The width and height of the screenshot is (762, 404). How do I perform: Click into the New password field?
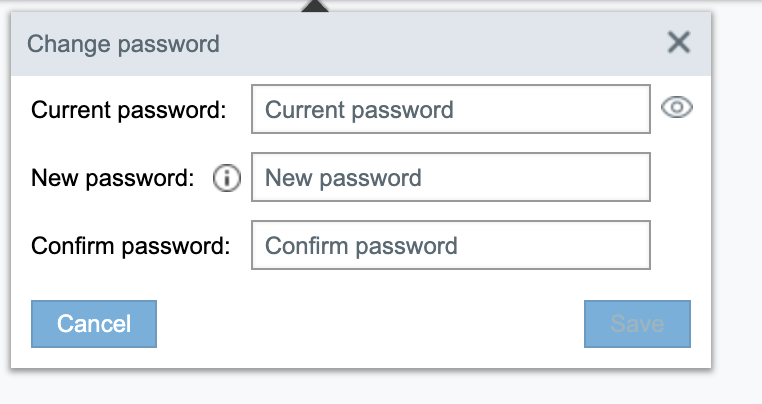tap(451, 178)
